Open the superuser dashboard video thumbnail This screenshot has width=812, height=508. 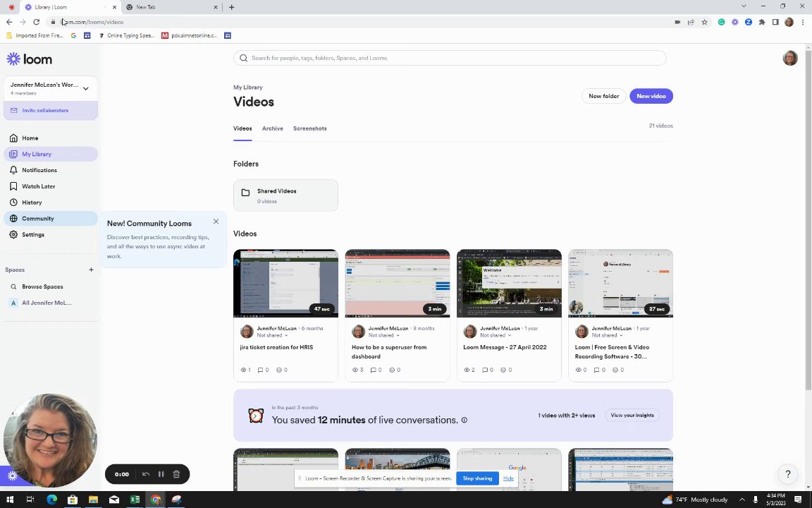tap(398, 284)
